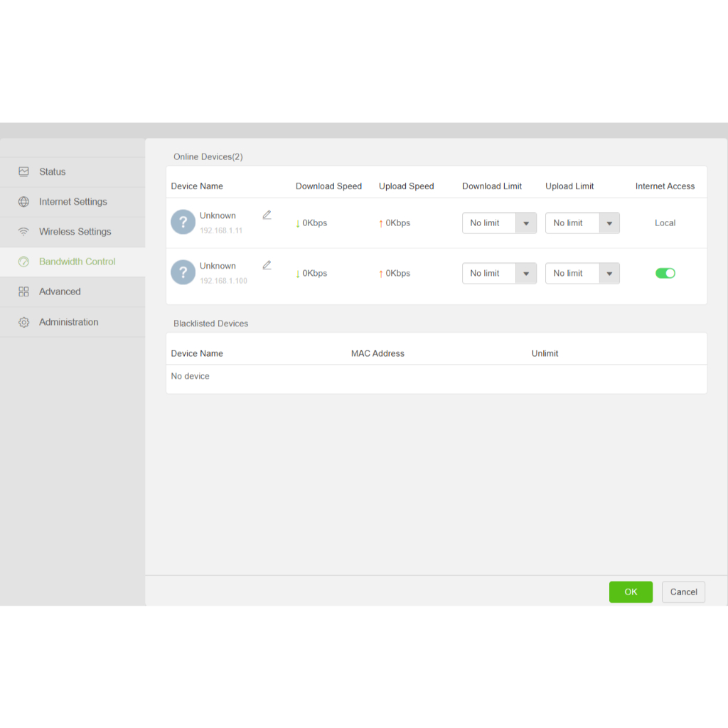Click the Cancel button

pos(683,592)
